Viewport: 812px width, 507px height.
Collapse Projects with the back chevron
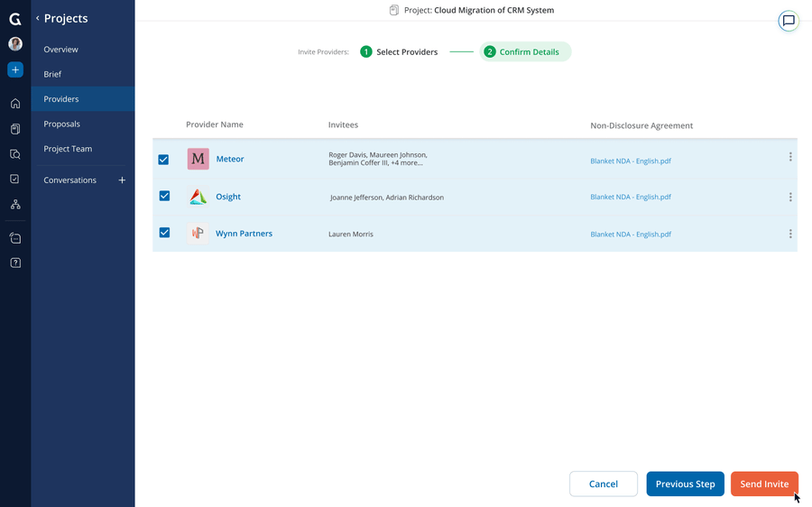point(37,18)
